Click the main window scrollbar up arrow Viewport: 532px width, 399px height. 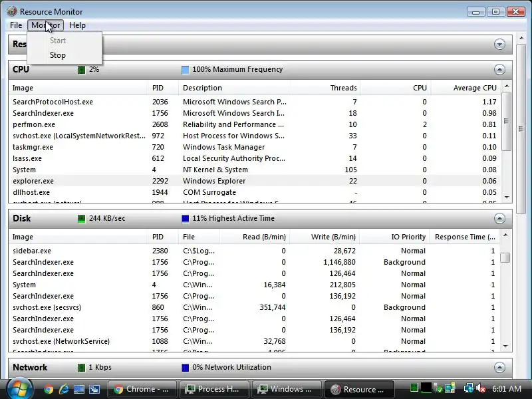(521, 39)
